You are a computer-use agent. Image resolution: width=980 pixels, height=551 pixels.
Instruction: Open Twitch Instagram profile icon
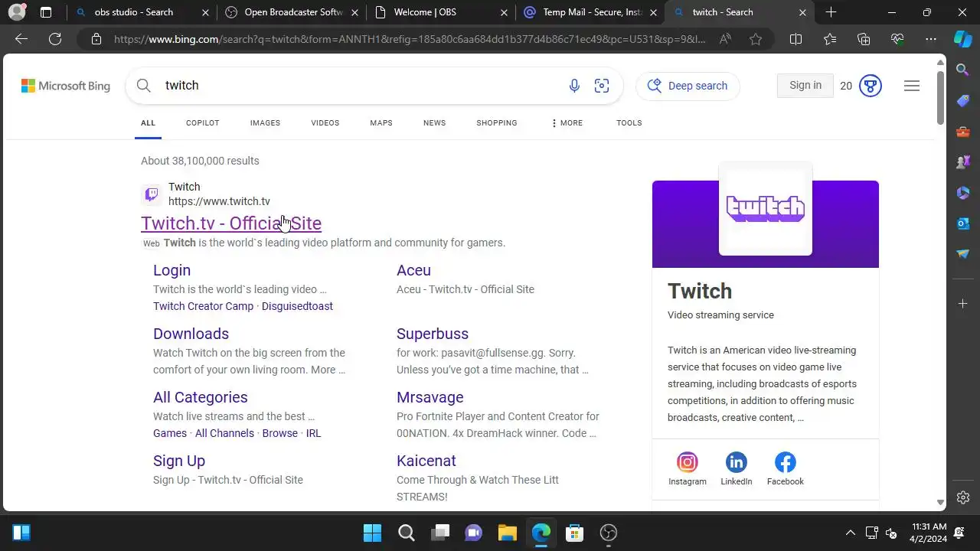click(688, 462)
